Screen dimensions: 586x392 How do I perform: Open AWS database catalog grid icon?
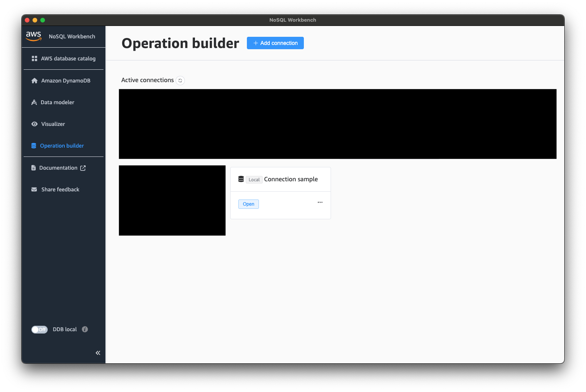[x=34, y=58]
